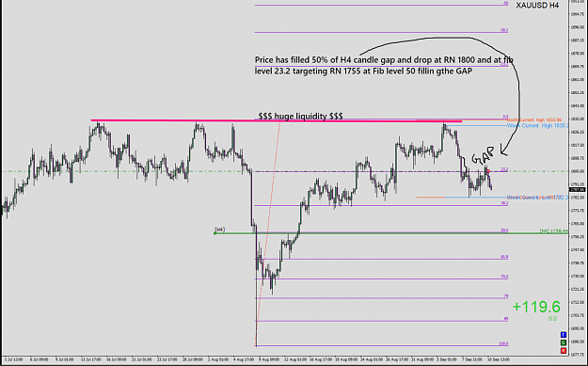
Task: Click the 2 Aug 01:00 time axis label
Action: [x=218, y=359]
